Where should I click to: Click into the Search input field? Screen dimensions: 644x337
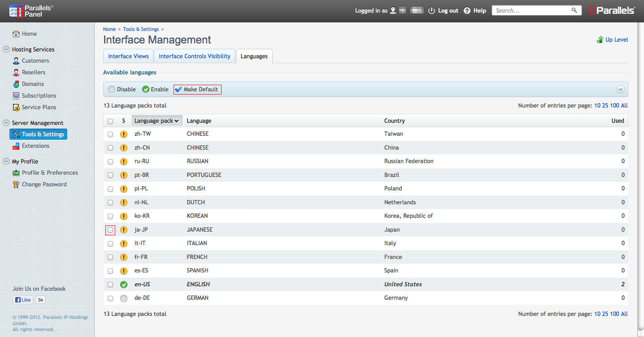pyautogui.click(x=531, y=10)
